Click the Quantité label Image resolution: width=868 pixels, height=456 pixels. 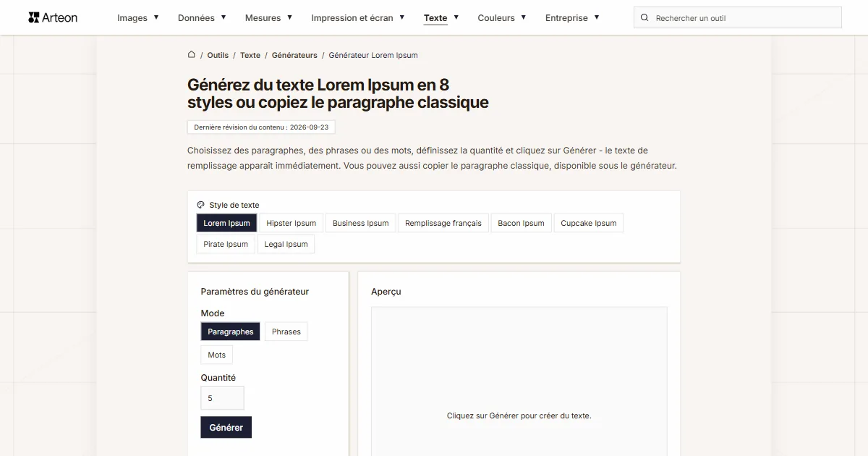point(218,378)
